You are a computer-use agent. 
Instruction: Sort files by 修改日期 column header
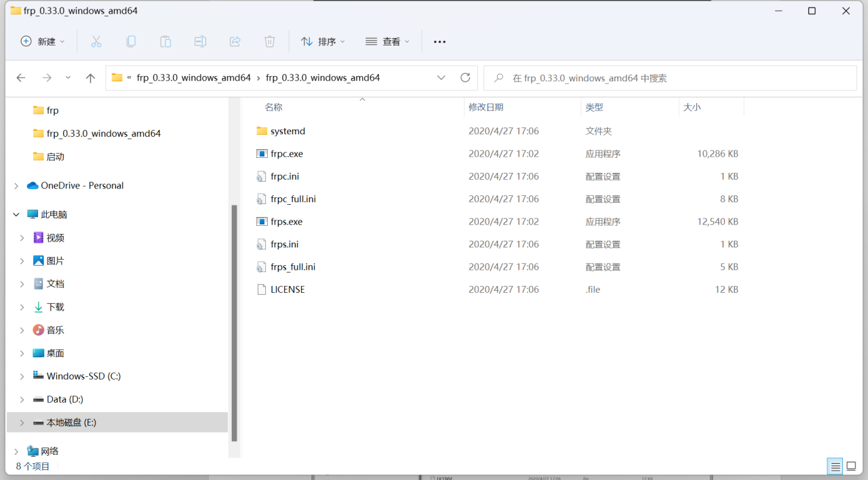click(x=486, y=107)
